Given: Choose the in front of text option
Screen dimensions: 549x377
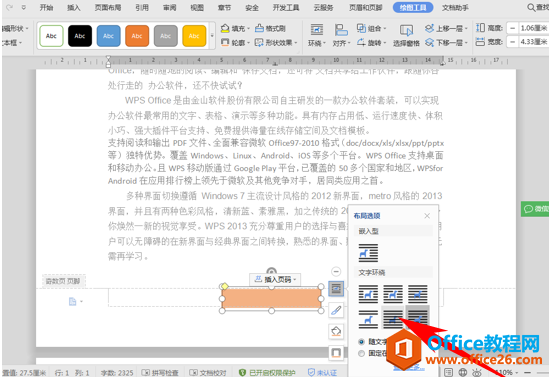Looking at the screenshot, I should tap(417, 319).
